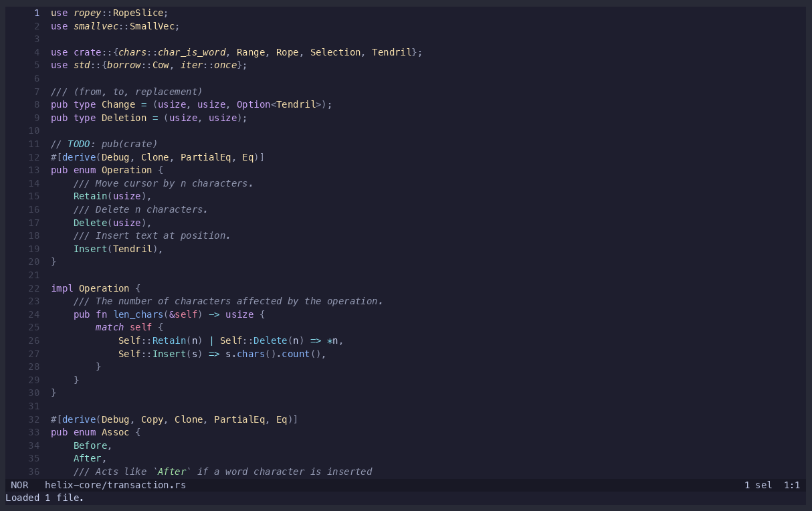This screenshot has height=511, width=812.
Task: Click the Cow import on line 5
Action: (x=161, y=65)
